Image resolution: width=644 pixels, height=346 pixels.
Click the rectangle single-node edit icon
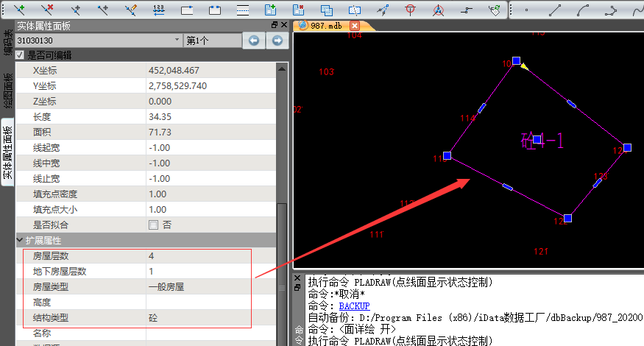(187, 10)
